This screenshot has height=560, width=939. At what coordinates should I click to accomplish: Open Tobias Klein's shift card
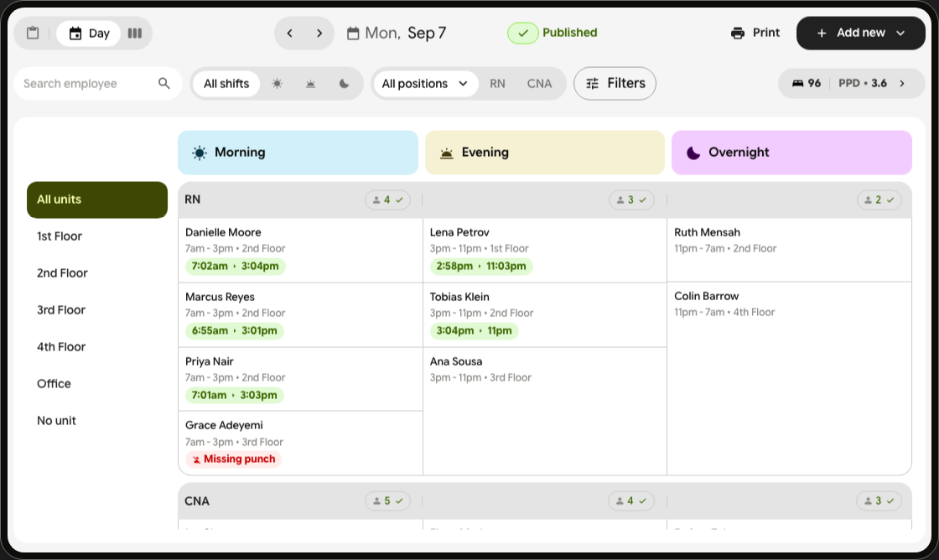coord(545,315)
